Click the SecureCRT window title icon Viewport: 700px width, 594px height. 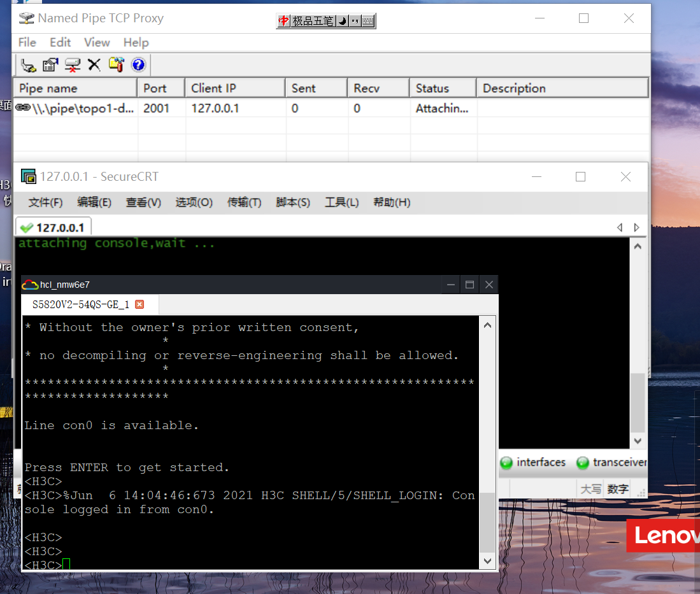pyautogui.click(x=29, y=177)
